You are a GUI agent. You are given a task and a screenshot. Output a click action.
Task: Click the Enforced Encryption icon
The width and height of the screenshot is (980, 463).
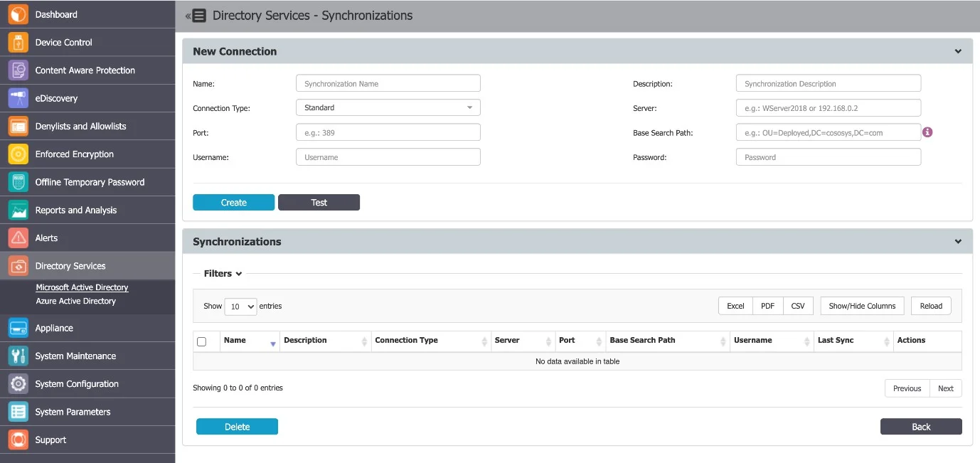[18, 154]
